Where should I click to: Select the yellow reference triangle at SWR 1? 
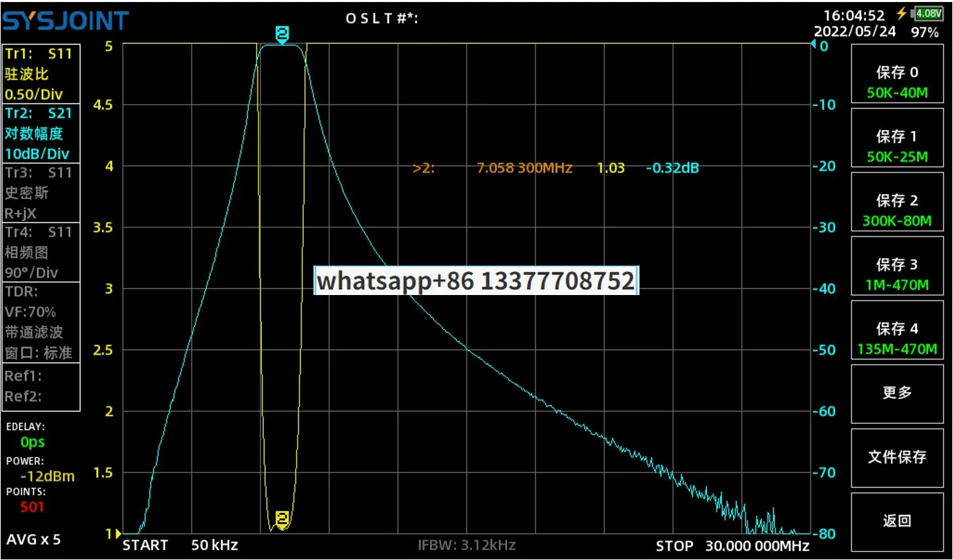pyautogui.click(x=118, y=534)
